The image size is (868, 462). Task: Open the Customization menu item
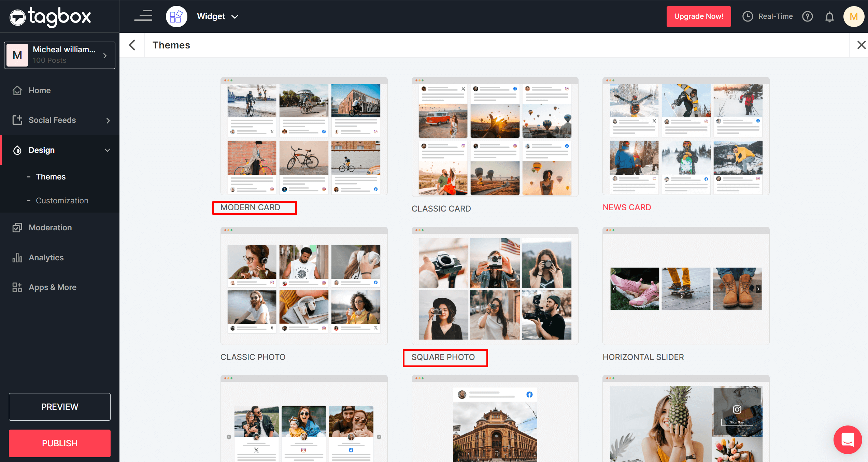coord(62,200)
